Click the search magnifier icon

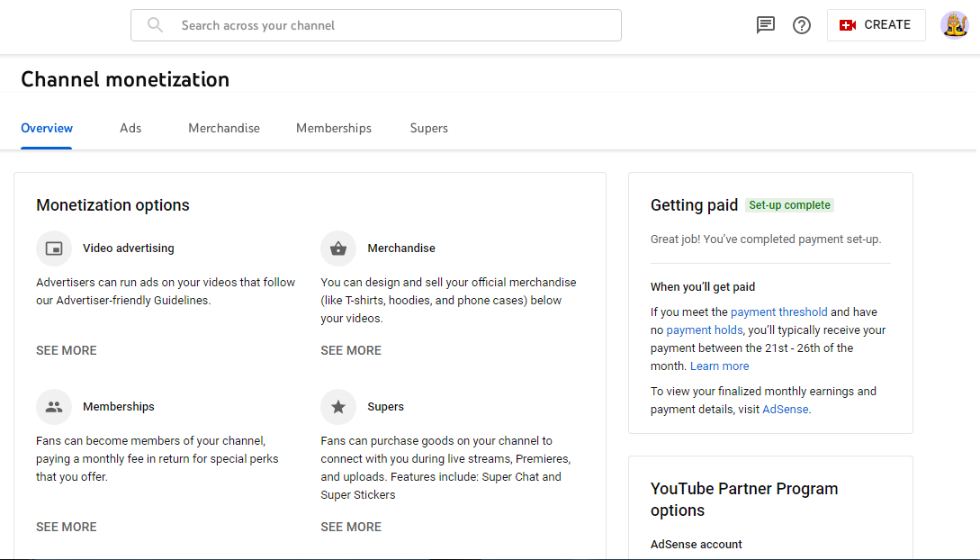pos(155,25)
